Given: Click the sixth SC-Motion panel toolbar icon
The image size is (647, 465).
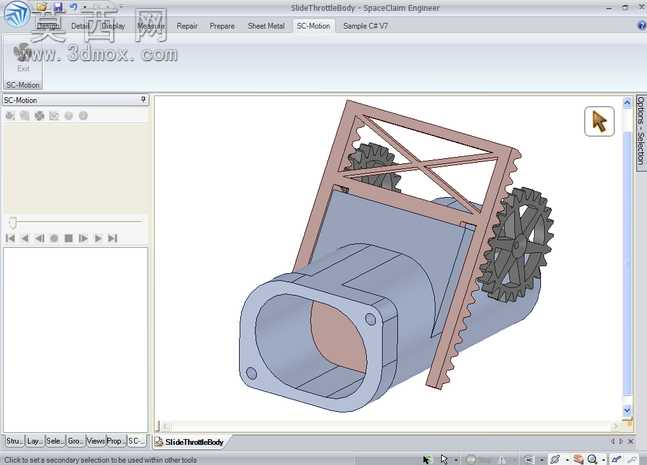Looking at the screenshot, I should point(83,116).
